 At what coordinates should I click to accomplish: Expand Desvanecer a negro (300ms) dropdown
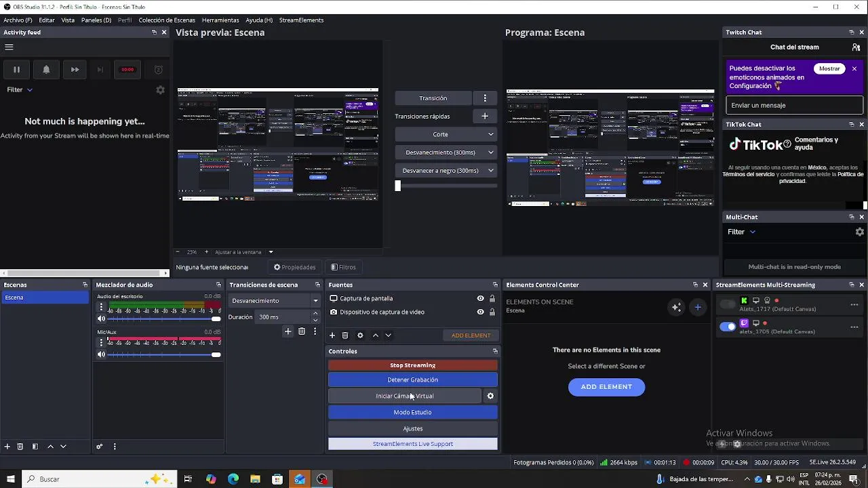(446, 171)
